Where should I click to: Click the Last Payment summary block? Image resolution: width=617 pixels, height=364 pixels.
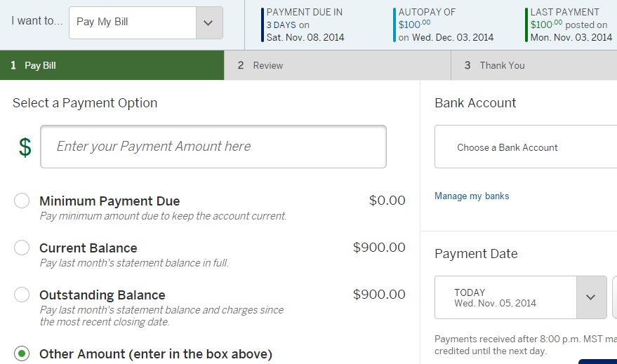pyautogui.click(x=571, y=25)
